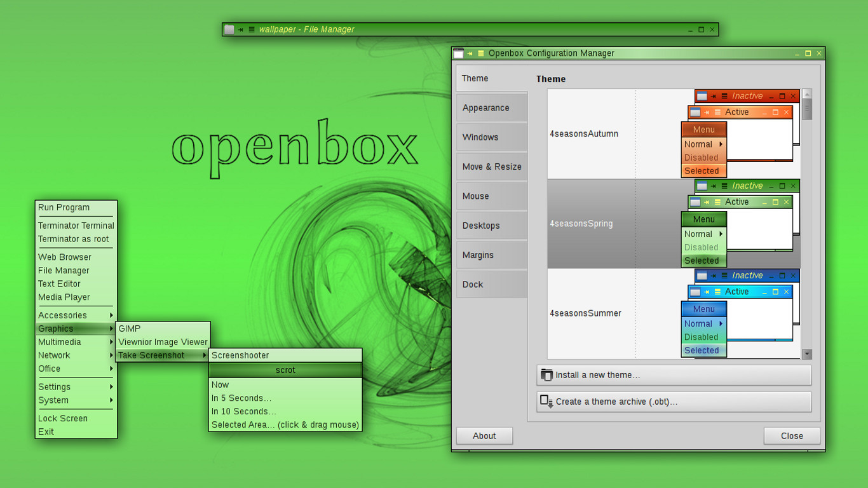Click the hamburger menu icon on 4seasonsAutumn Inactive preview
The width and height of the screenshot is (868, 488).
click(x=723, y=96)
